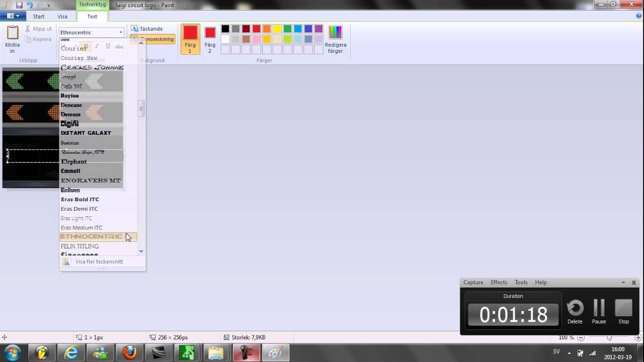Viewport: 644px width, 362px height.
Task: Click the ribbon help question mark icon
Action: point(638,16)
